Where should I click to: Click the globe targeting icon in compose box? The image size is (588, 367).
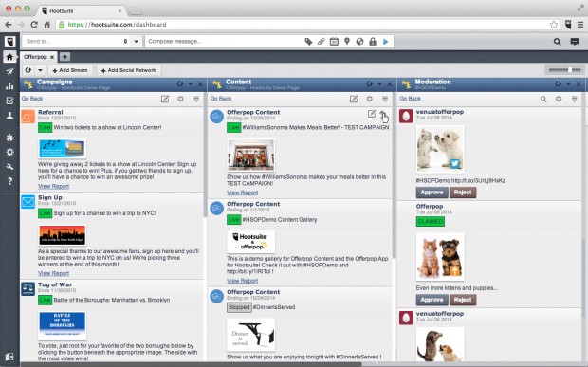(359, 41)
